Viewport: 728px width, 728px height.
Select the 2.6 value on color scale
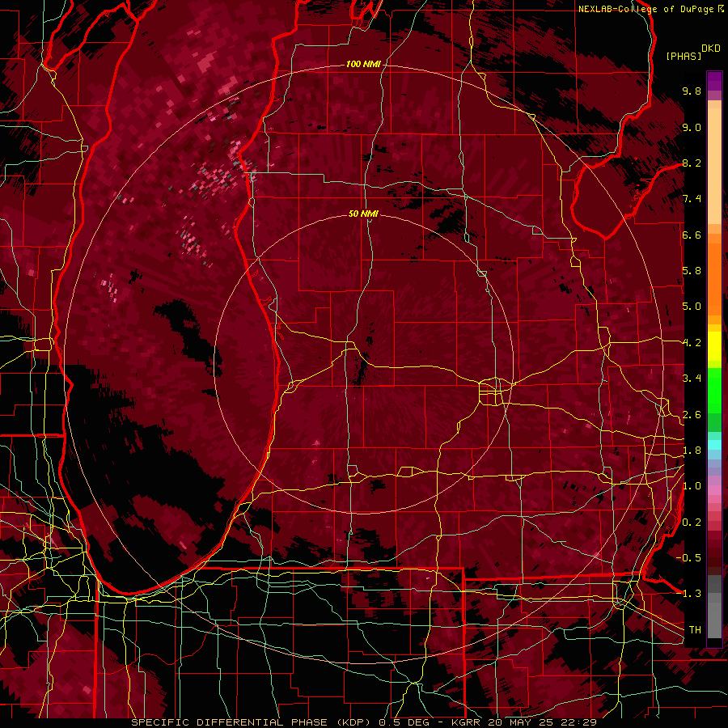[x=692, y=414]
